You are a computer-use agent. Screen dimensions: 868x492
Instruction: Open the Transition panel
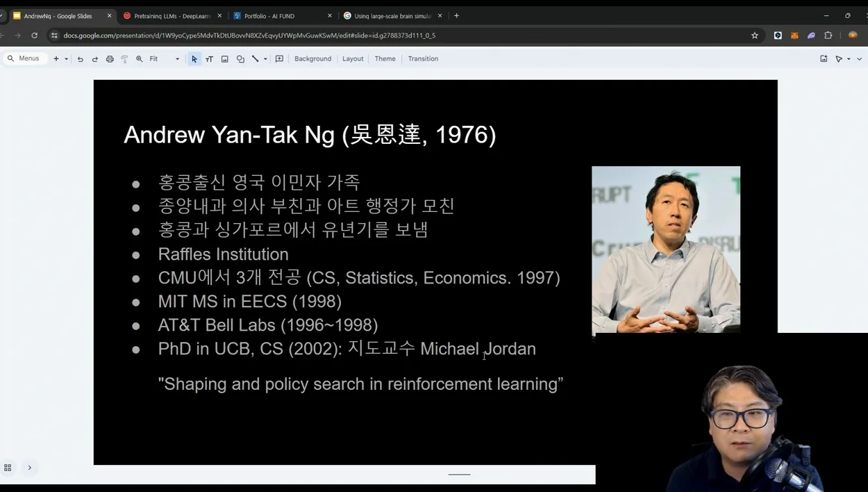[x=423, y=59]
